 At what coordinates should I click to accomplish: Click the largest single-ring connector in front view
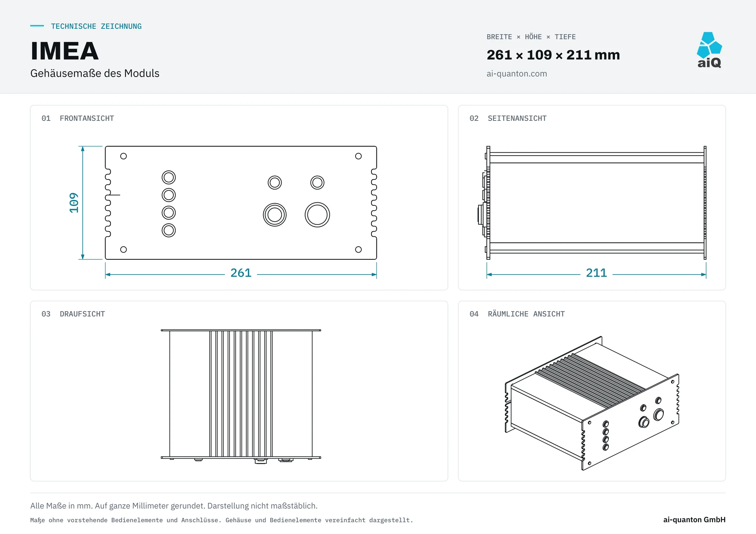317,215
